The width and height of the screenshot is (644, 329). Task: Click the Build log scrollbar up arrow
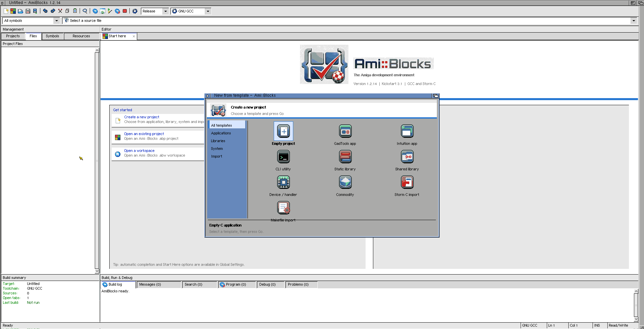636,291
